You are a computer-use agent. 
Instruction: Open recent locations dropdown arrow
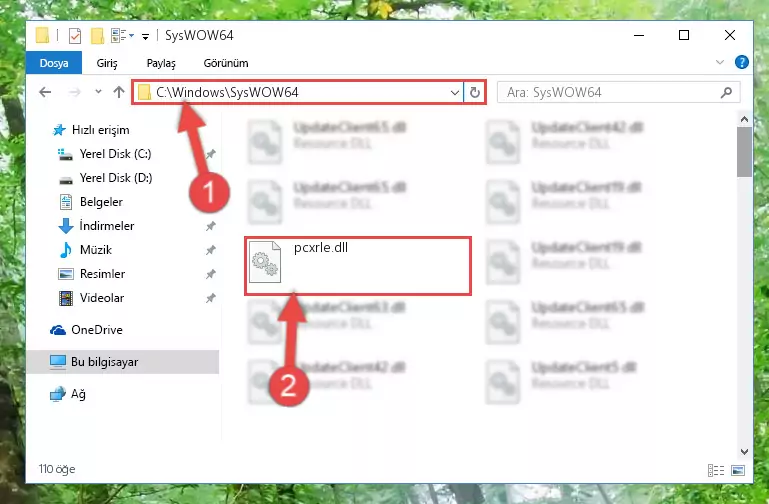click(x=98, y=92)
